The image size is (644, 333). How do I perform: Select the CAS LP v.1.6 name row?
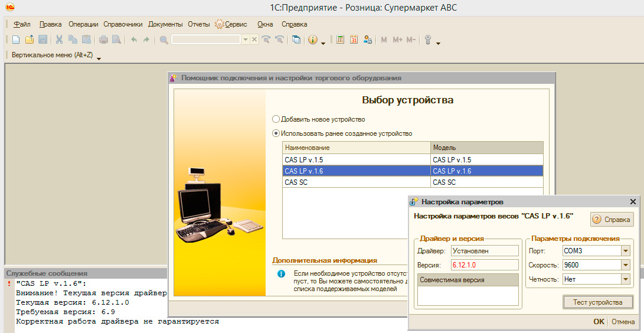[x=357, y=171]
